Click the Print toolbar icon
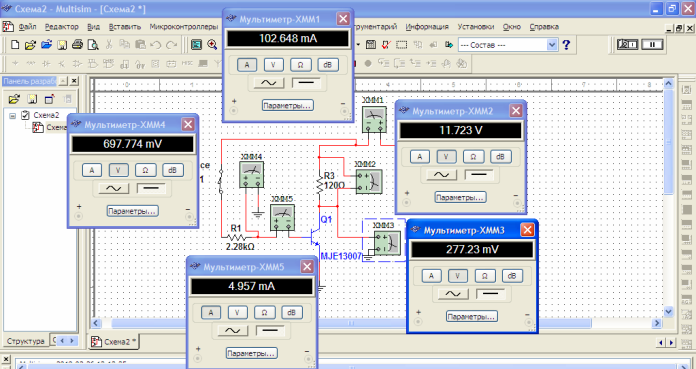 pyautogui.click(x=77, y=45)
